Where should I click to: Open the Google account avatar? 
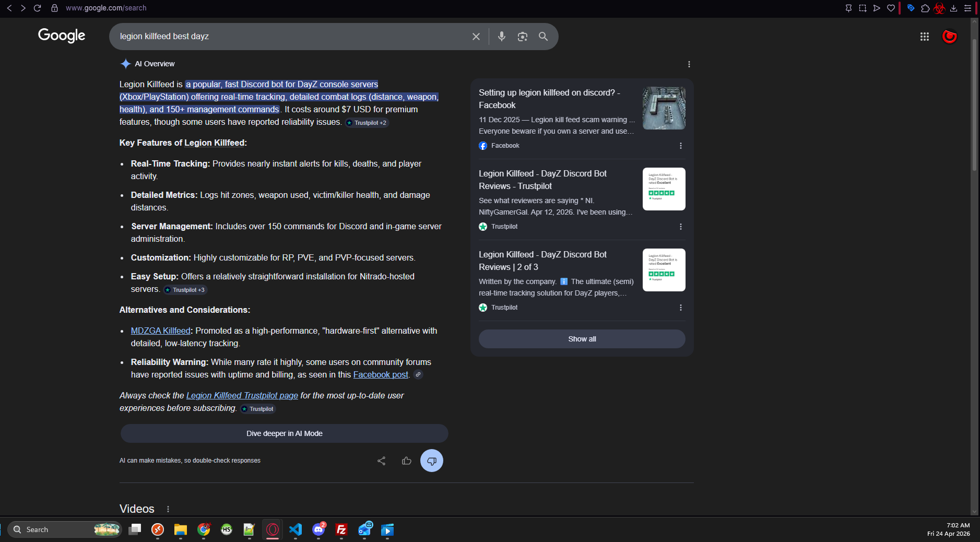tap(949, 37)
